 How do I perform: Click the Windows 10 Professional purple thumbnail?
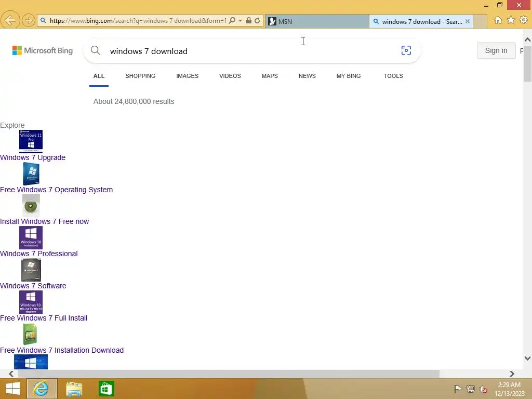[31, 238]
